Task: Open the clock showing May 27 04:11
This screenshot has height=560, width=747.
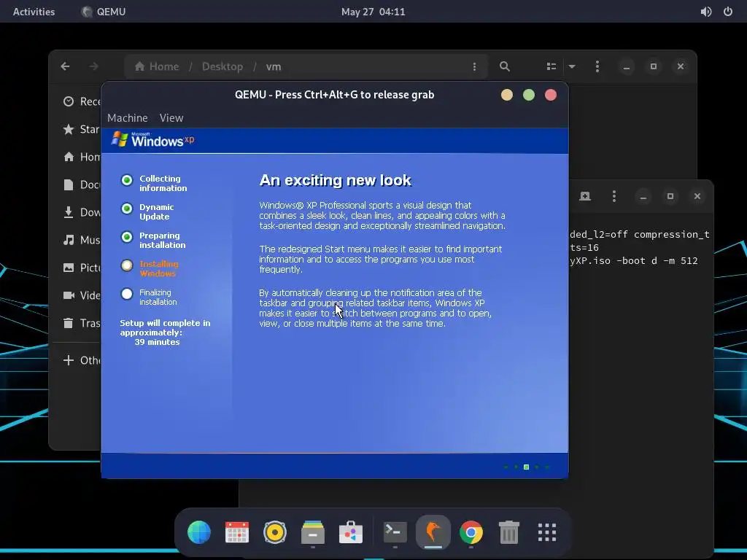Action: click(373, 12)
